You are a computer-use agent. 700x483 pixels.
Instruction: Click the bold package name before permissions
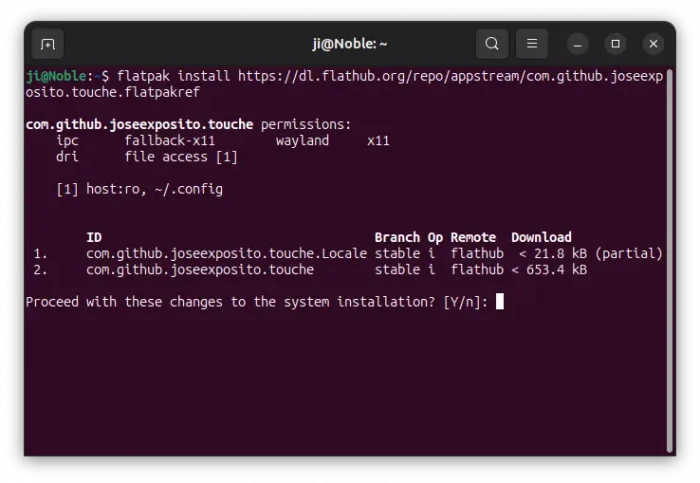click(x=140, y=124)
